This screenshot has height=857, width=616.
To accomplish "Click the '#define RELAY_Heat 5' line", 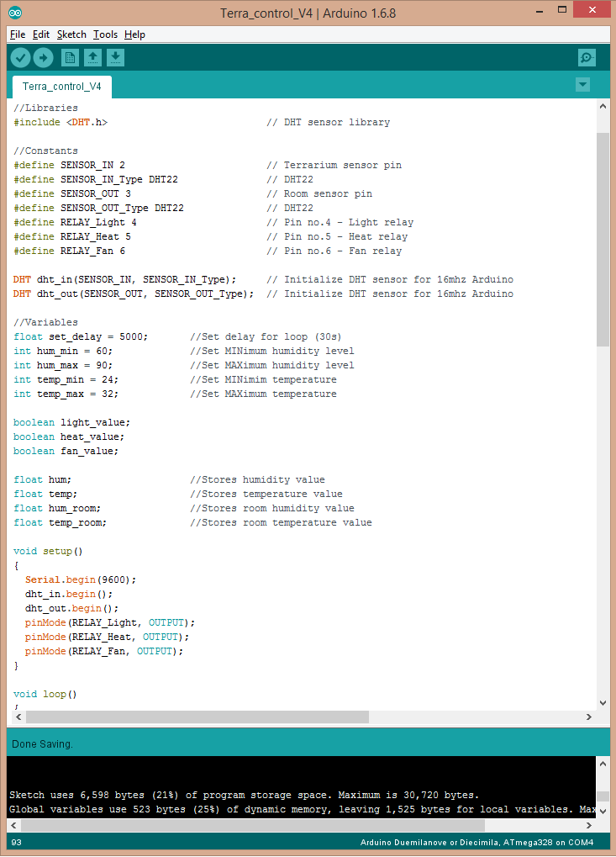I will point(72,236).
